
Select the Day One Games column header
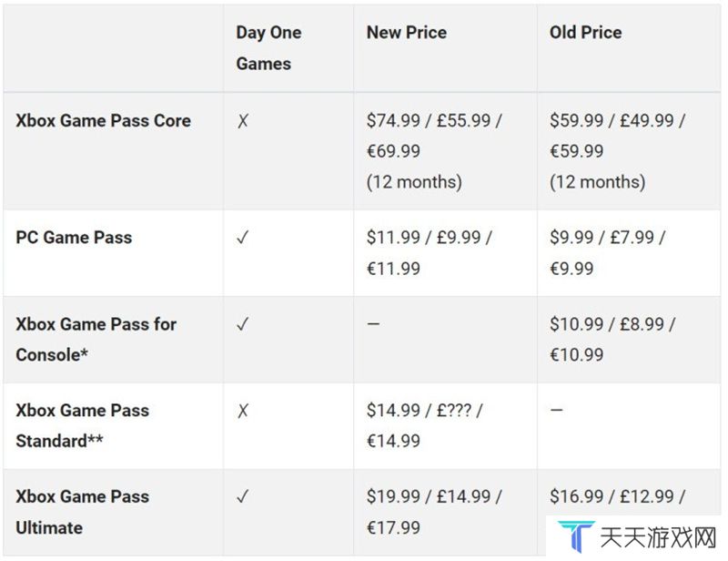point(268,48)
